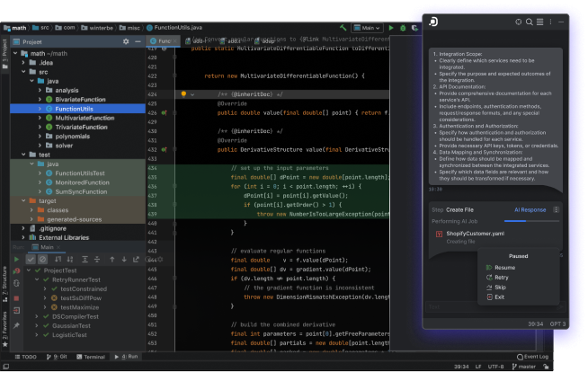The image size is (588, 372).
Task: Rerun failed tests icon in Run panel
Action: click(16, 270)
